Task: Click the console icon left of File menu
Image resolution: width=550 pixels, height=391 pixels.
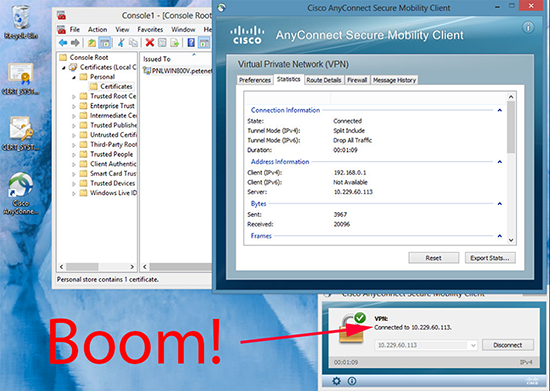Action: [61, 29]
